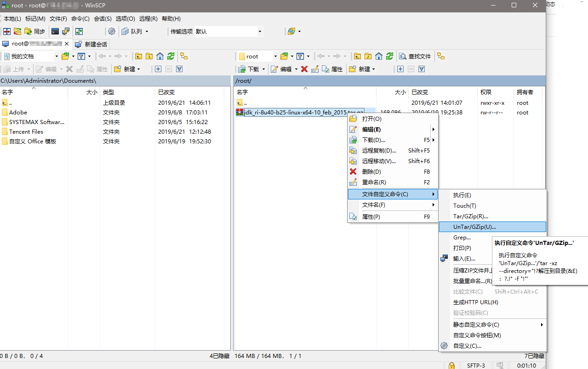Click the Synchronize icon beside 同步 label
The image size is (588, 369).
tap(29, 31)
